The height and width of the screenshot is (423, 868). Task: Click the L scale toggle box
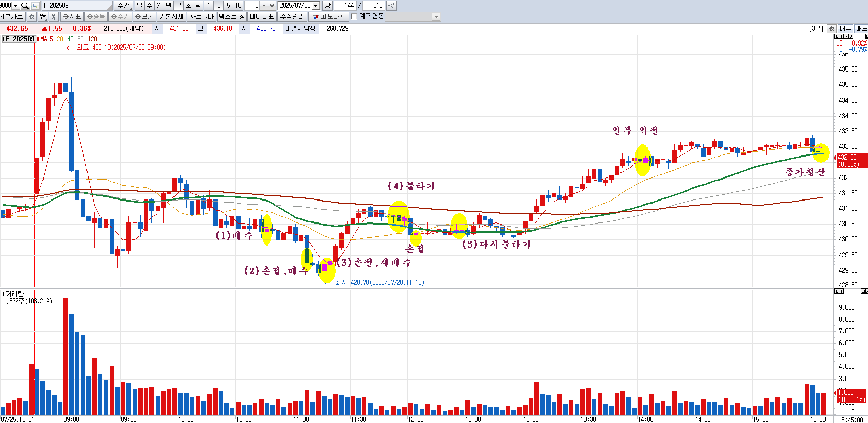[837, 36]
